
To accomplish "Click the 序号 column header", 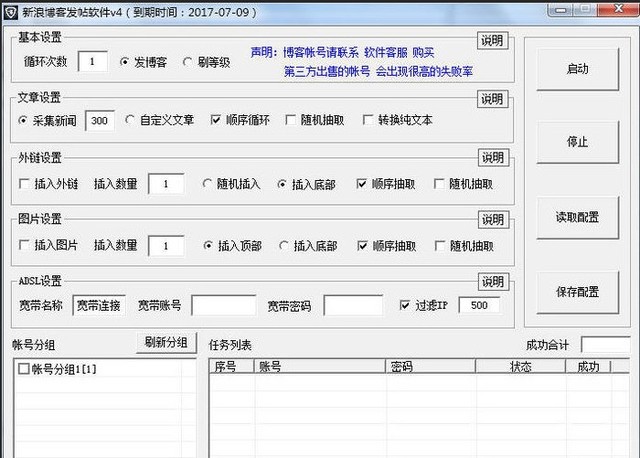I will [x=231, y=367].
